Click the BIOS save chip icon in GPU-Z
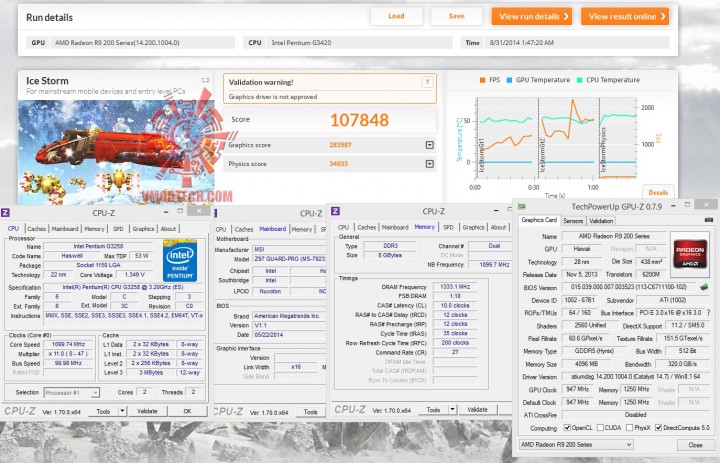The image size is (720, 463). click(703, 287)
